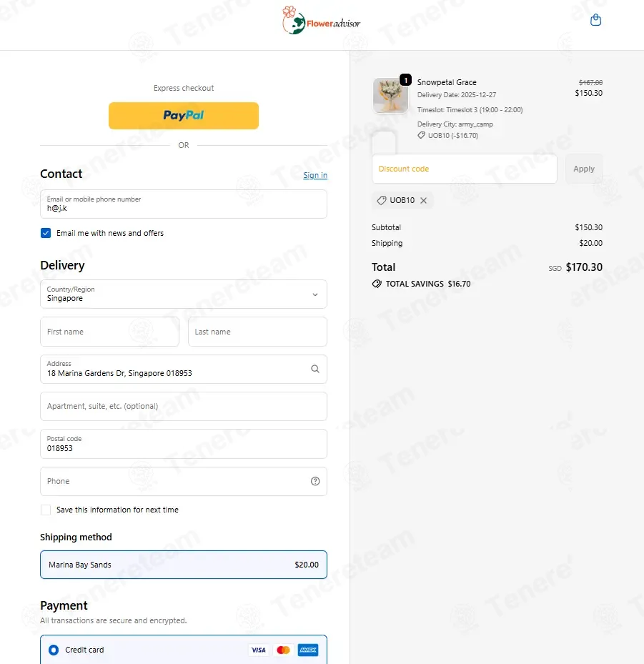Click the phone field help question icon
This screenshot has height=664, width=644.
[x=315, y=481]
